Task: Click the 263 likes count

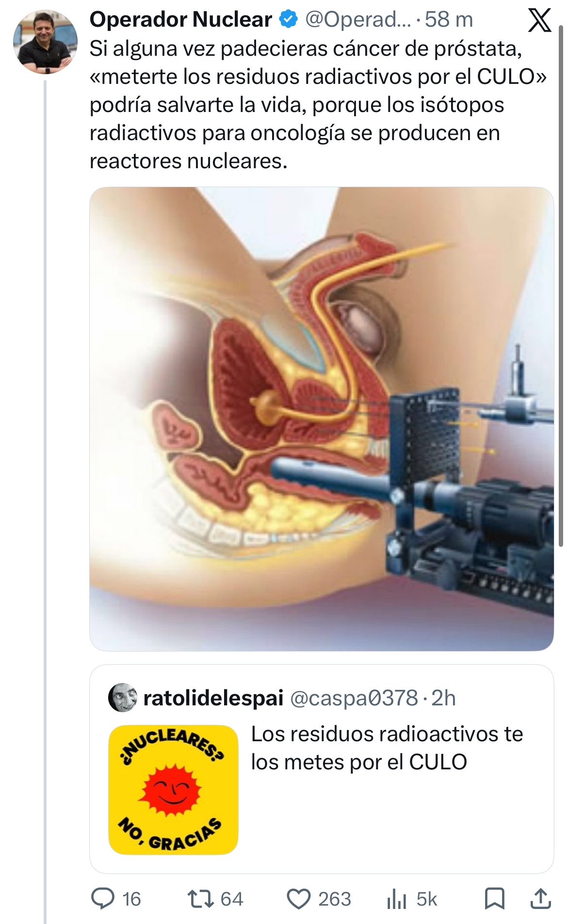Action: (x=334, y=899)
